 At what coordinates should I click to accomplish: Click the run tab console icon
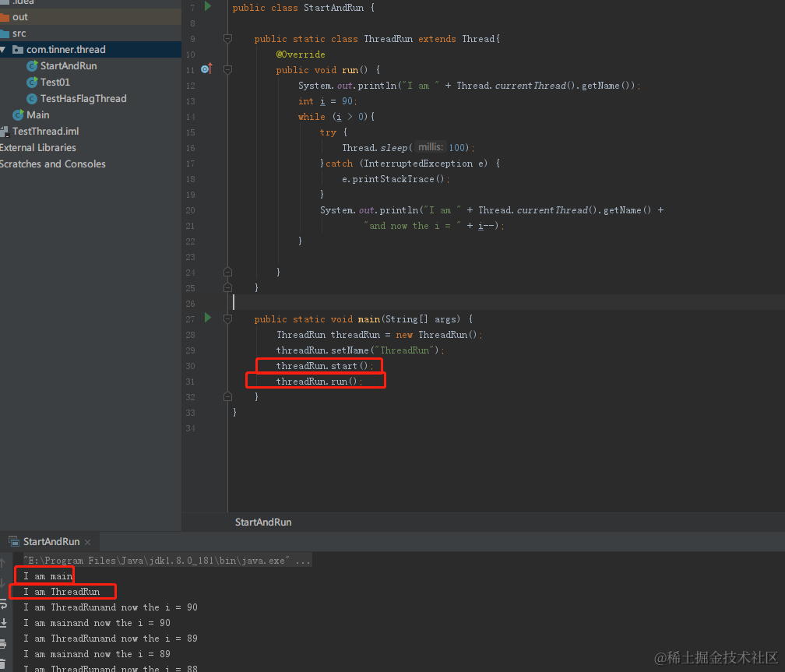(14, 541)
